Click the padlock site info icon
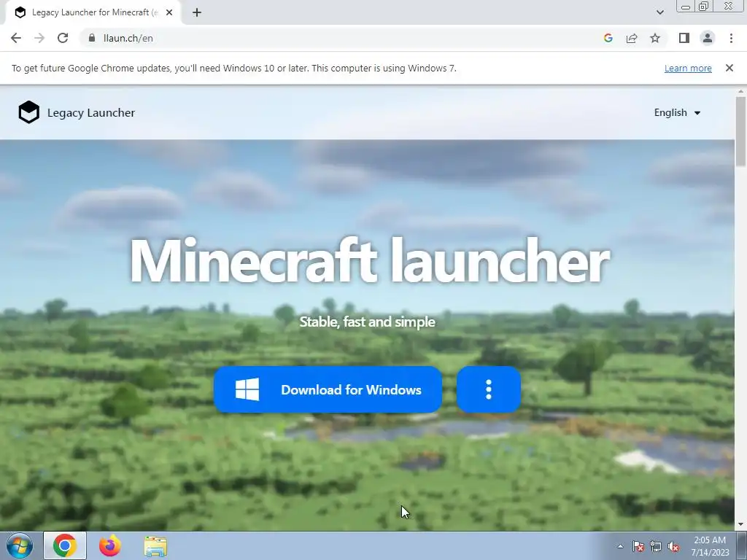 click(x=92, y=38)
